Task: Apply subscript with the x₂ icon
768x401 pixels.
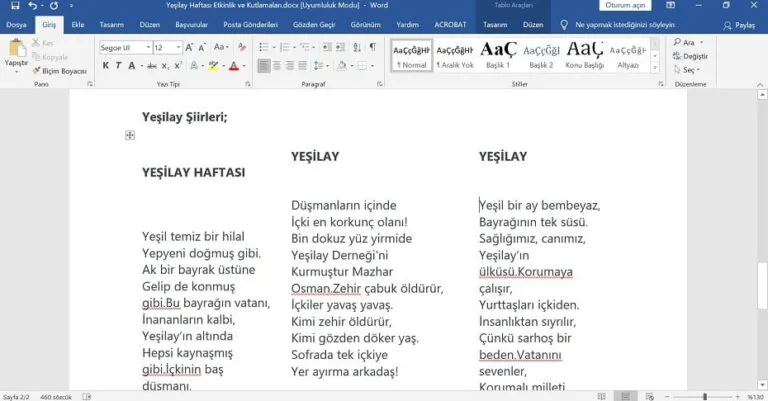Action: [x=166, y=66]
